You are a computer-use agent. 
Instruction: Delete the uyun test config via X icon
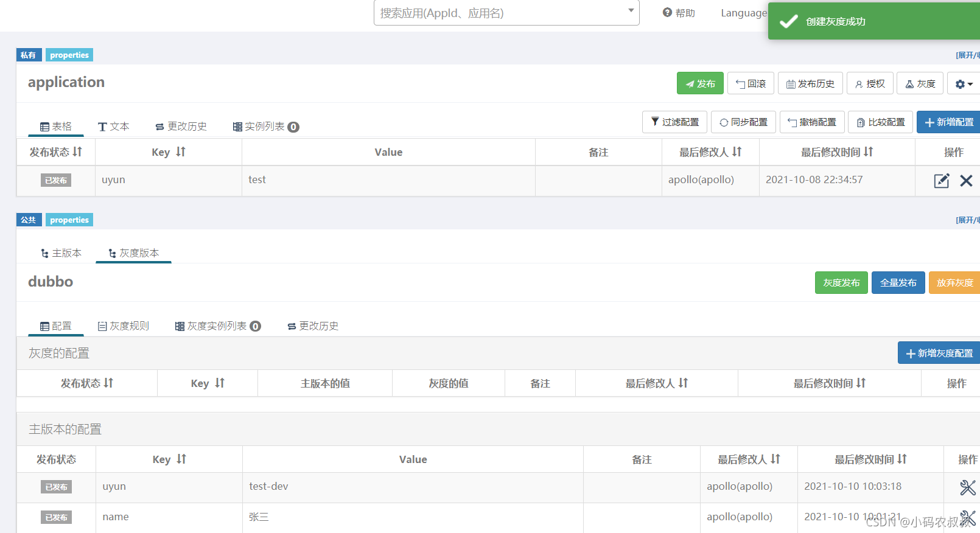[966, 181]
